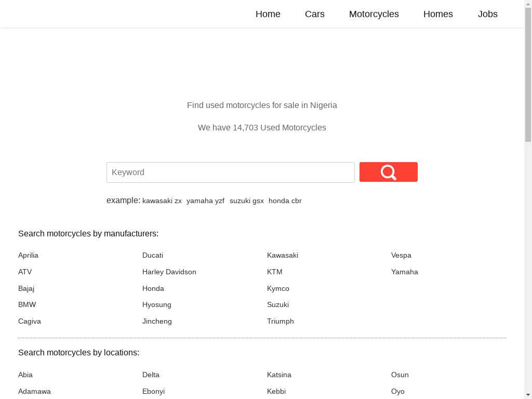532x399 pixels.
Task: View Honda manufacturer listings
Action: 153,288
